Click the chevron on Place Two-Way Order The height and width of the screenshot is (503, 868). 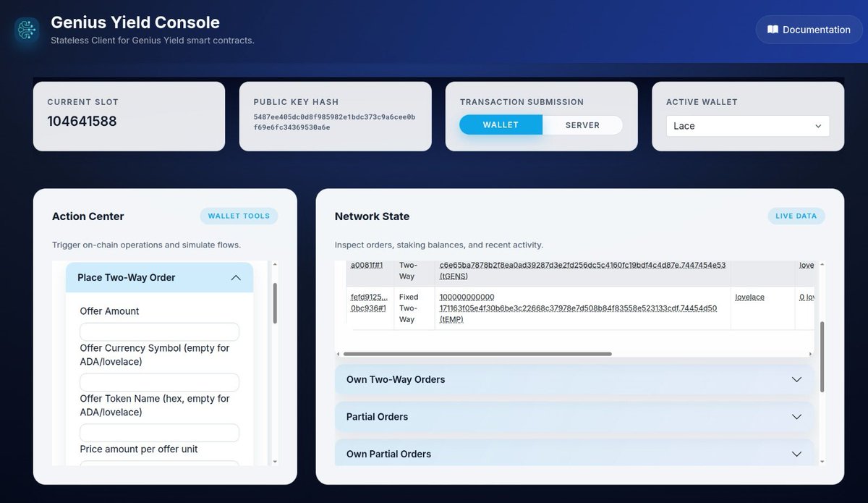pyautogui.click(x=236, y=277)
